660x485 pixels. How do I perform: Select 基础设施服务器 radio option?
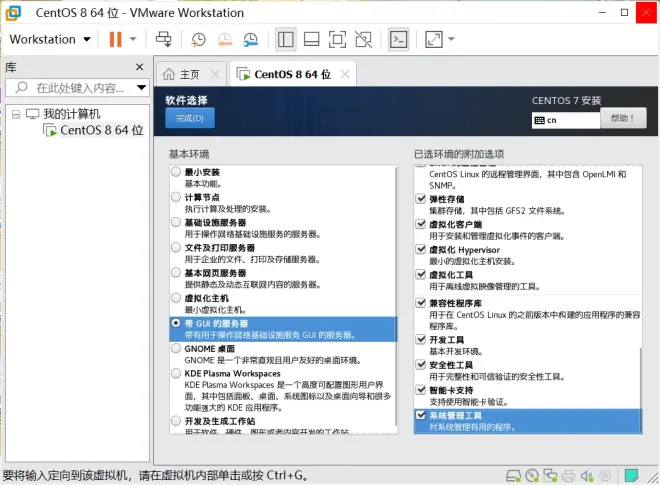pyautogui.click(x=176, y=222)
